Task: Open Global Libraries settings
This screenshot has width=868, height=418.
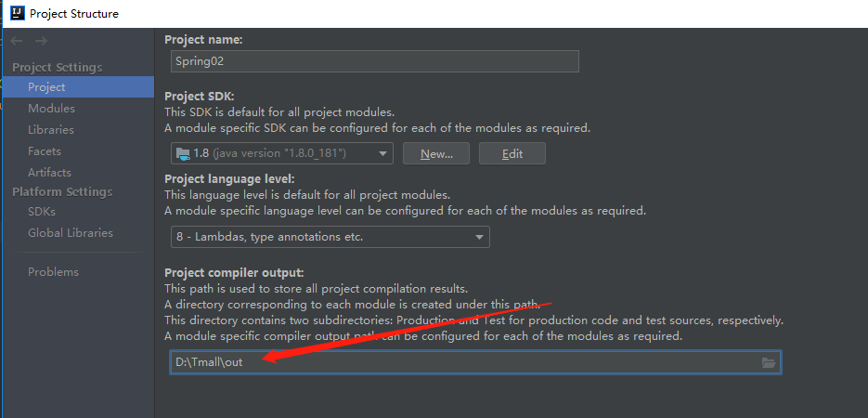Action: pos(71,233)
